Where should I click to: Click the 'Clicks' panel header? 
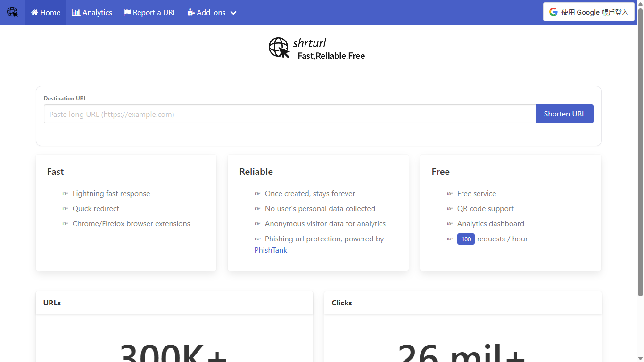coord(463,303)
